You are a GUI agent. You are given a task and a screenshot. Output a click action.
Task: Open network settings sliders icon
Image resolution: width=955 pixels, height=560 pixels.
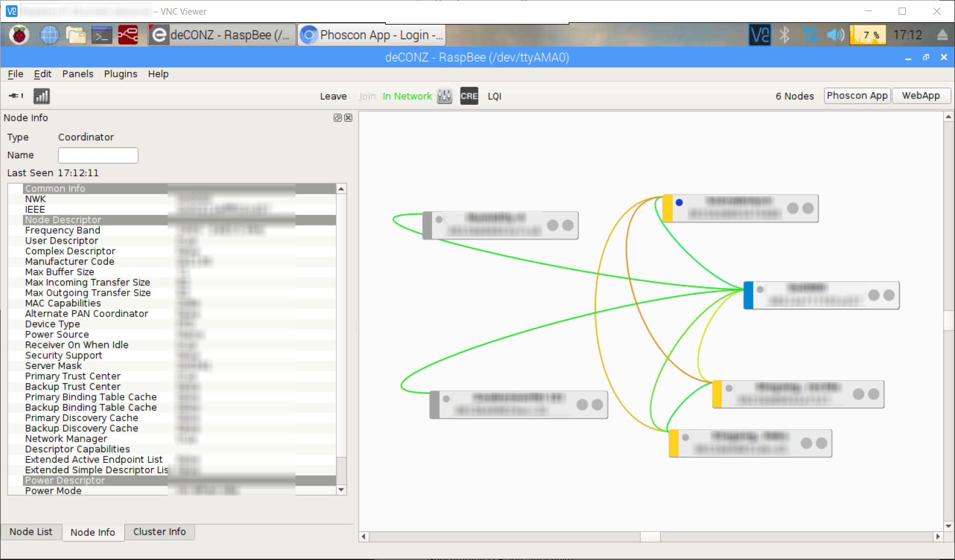pyautogui.click(x=445, y=96)
